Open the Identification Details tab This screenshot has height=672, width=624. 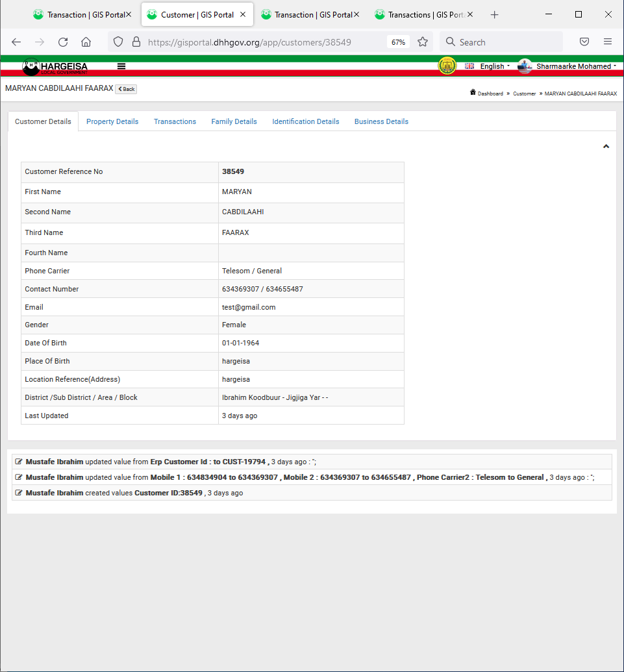click(x=306, y=121)
